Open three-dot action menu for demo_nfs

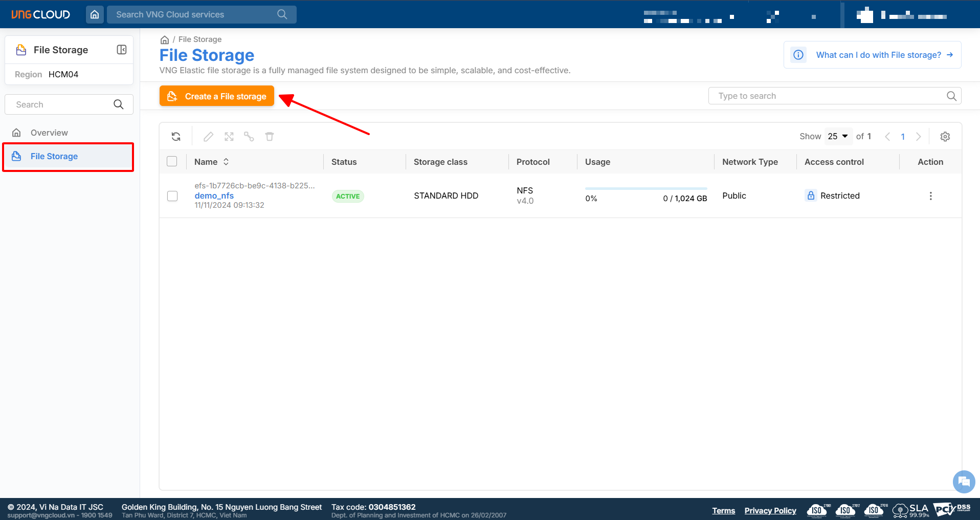(930, 196)
